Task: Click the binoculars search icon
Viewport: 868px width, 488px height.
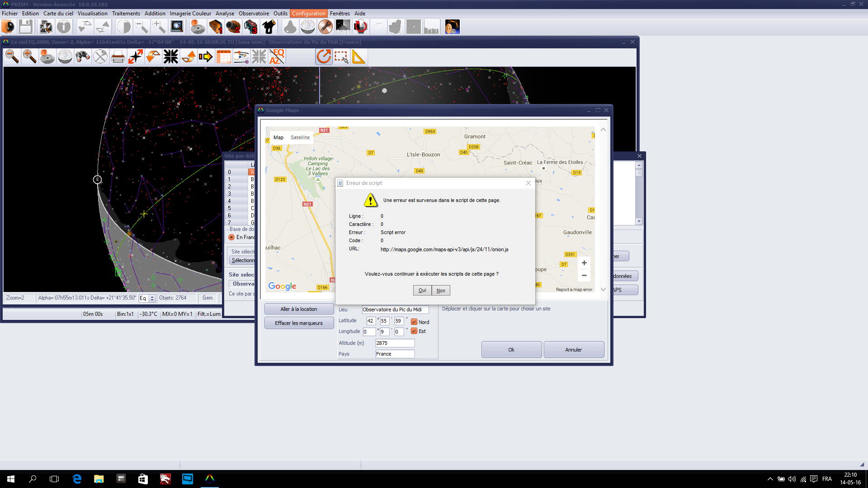Action: pyautogui.click(x=83, y=57)
